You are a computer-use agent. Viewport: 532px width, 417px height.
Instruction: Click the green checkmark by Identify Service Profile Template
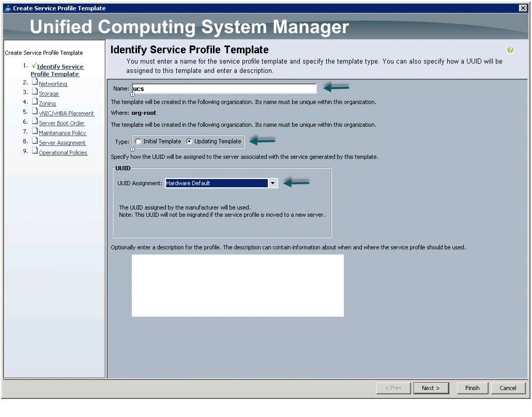click(x=34, y=65)
